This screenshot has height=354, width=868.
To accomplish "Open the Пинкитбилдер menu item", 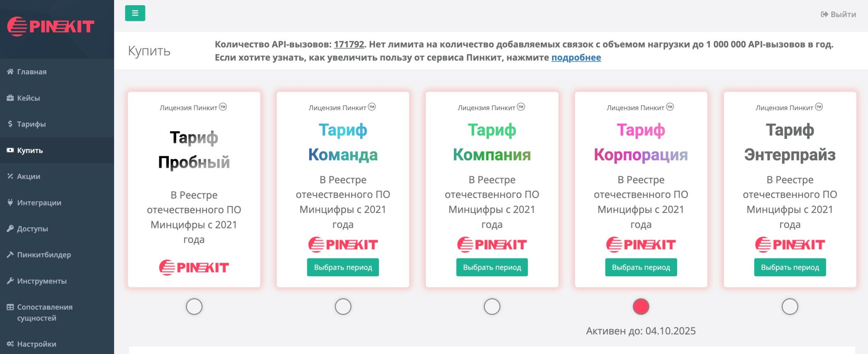I will click(44, 255).
